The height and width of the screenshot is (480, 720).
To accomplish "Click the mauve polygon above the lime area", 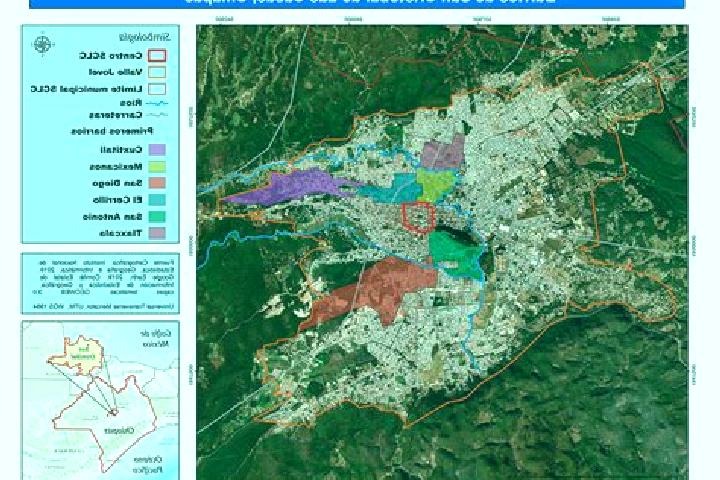I will pyautogui.click(x=443, y=151).
